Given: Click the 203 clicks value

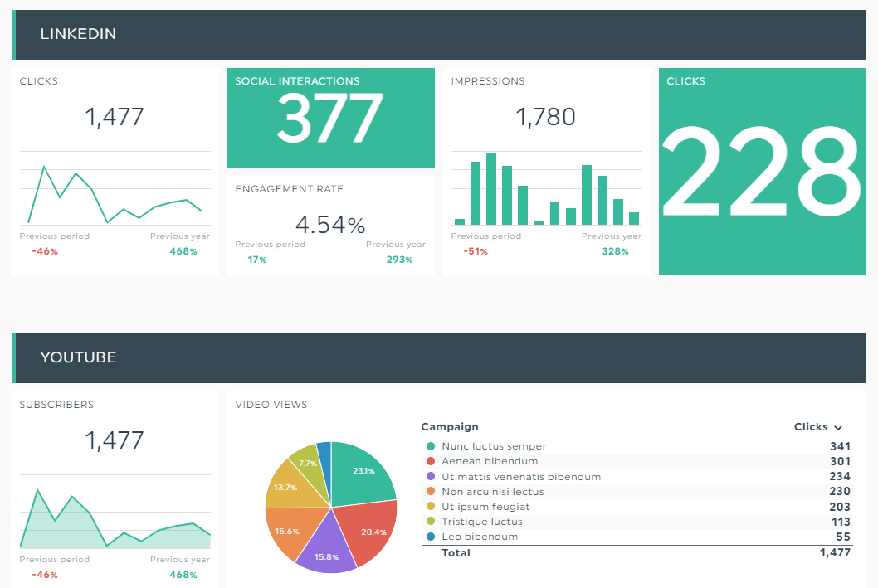Looking at the screenshot, I should [840, 507].
